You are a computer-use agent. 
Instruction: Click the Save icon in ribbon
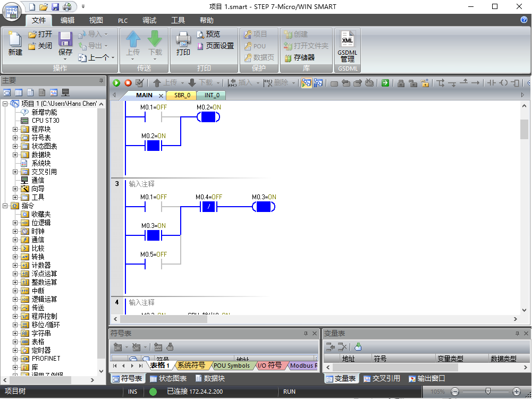65,44
